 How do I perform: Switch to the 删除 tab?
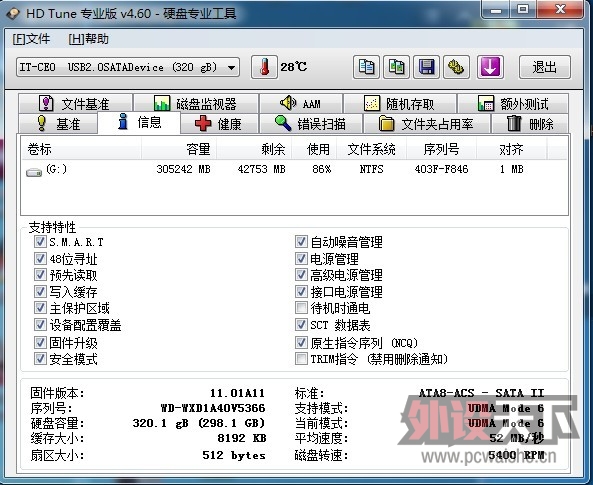[x=530, y=124]
